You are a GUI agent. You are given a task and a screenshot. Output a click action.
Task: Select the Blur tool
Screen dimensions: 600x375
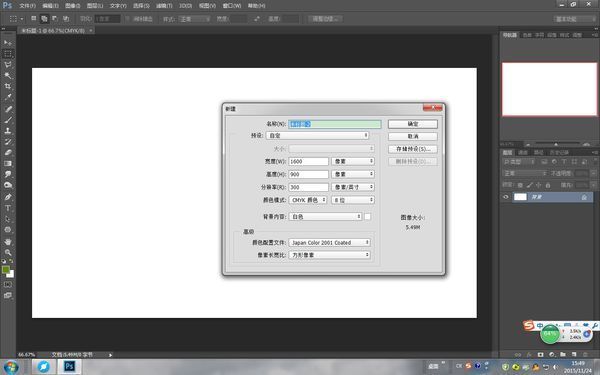pyautogui.click(x=8, y=174)
